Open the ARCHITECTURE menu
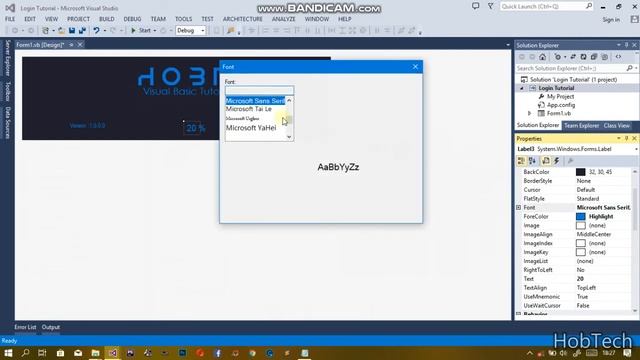The width and height of the screenshot is (640, 360). coord(242,19)
